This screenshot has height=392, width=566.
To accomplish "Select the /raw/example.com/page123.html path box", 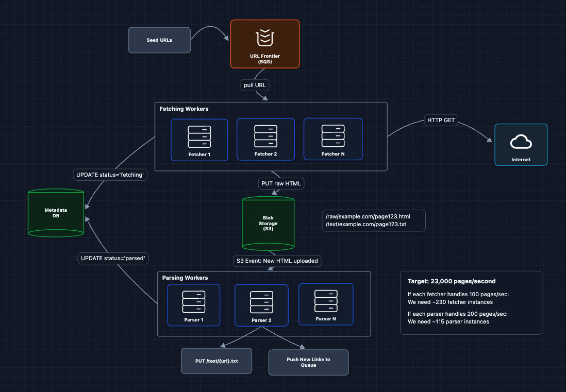I will tap(373, 220).
